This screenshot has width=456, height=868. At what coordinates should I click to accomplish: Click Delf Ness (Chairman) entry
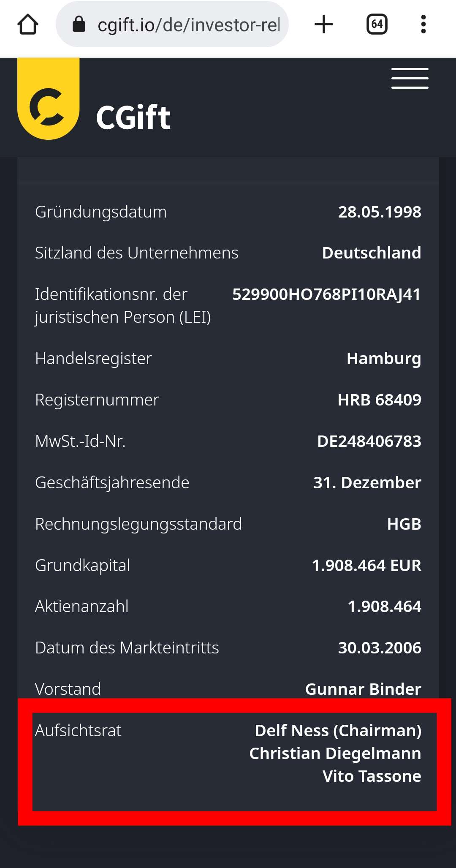pos(338,730)
